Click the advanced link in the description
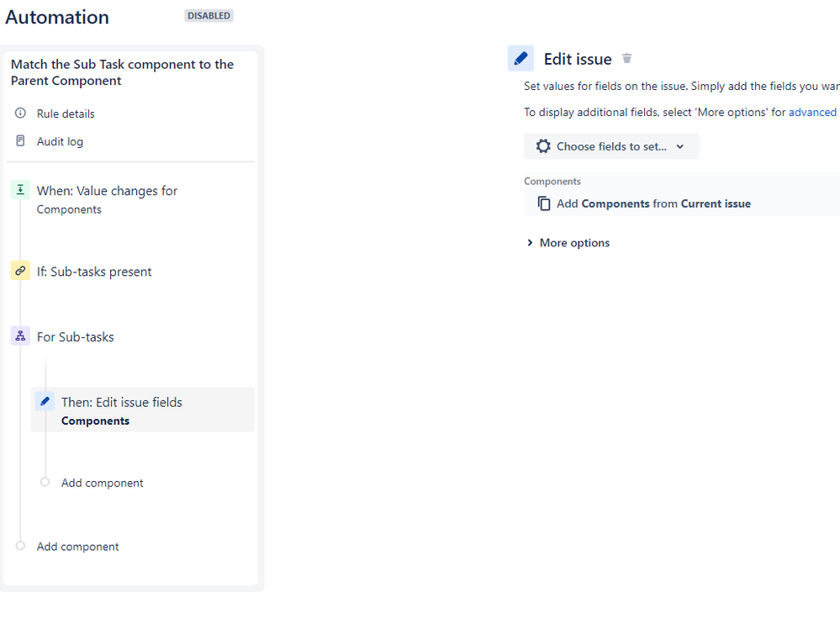This screenshot has width=840, height=624. pyautogui.click(x=811, y=111)
